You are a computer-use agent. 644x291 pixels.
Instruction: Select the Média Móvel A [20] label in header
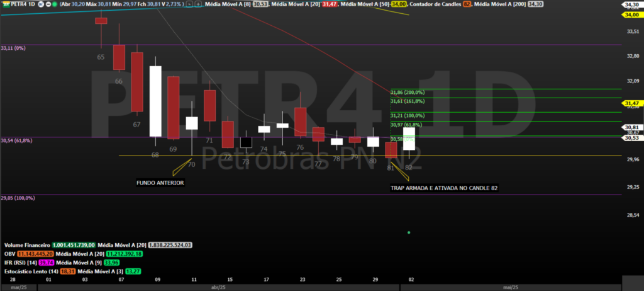[295, 4]
